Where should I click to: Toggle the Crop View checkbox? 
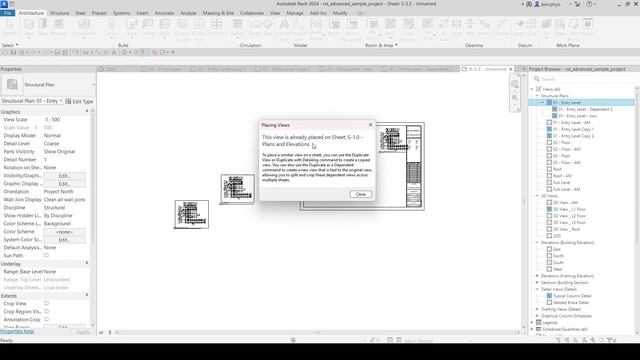click(x=46, y=304)
